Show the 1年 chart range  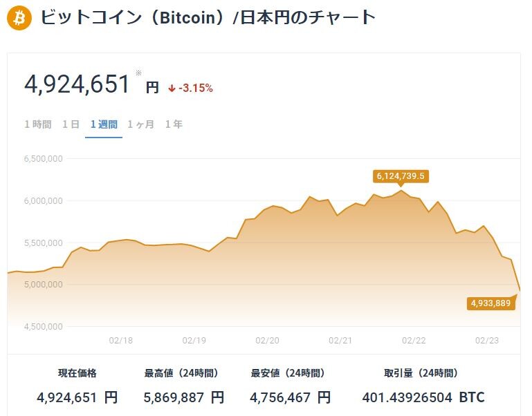(174, 124)
